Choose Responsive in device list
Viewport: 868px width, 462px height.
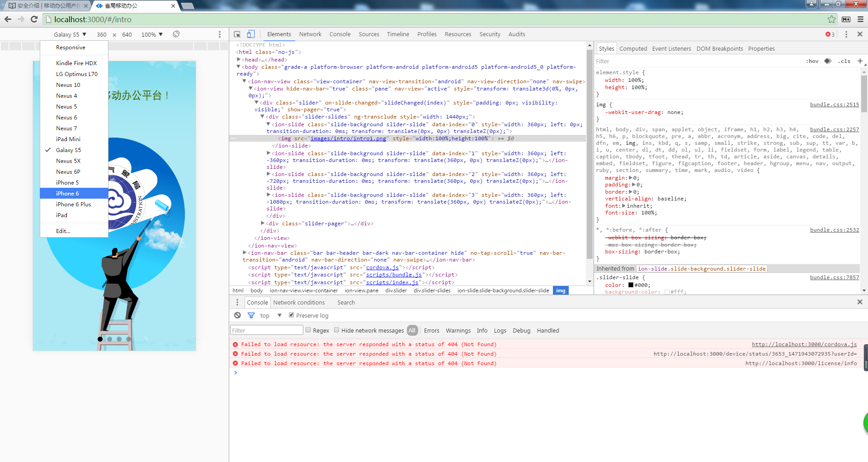74,48
